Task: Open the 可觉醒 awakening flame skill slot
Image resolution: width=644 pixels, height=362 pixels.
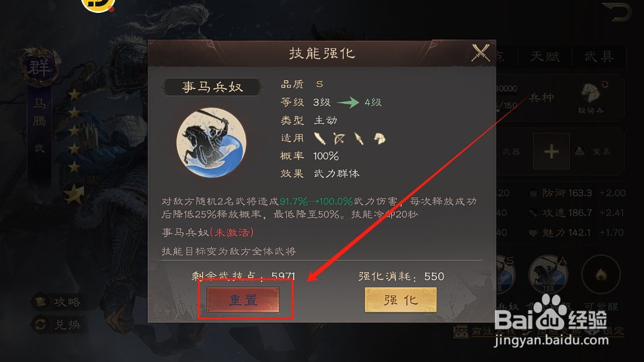Action: (x=601, y=275)
